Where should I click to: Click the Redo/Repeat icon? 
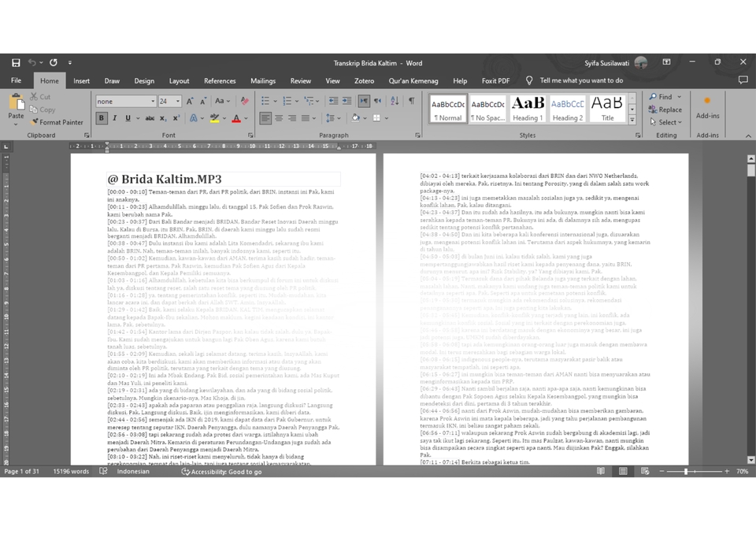[54, 63]
